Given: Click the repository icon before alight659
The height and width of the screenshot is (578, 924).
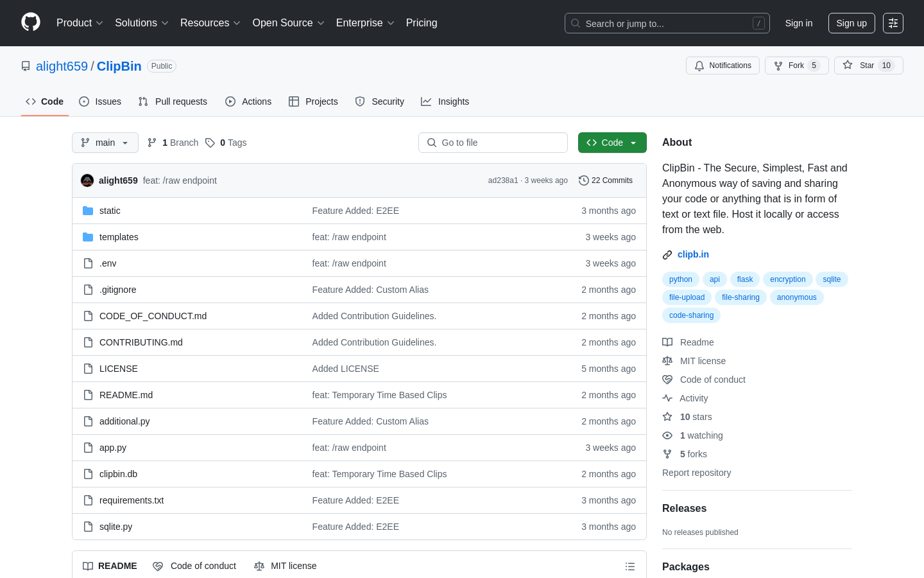Looking at the screenshot, I should point(26,66).
